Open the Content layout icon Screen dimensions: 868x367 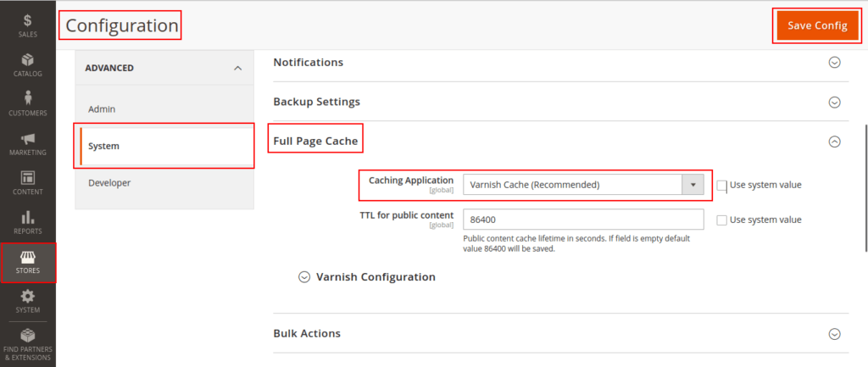pos(28,178)
